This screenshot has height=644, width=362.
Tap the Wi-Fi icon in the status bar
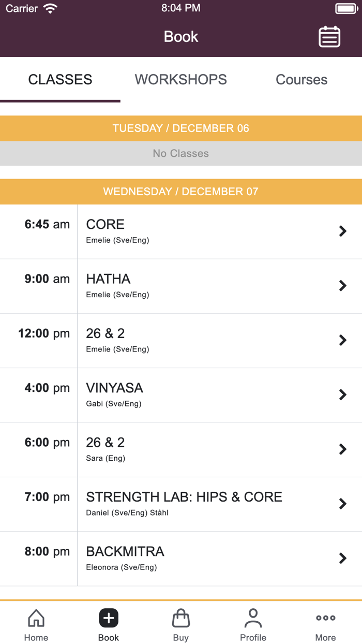click(x=50, y=8)
